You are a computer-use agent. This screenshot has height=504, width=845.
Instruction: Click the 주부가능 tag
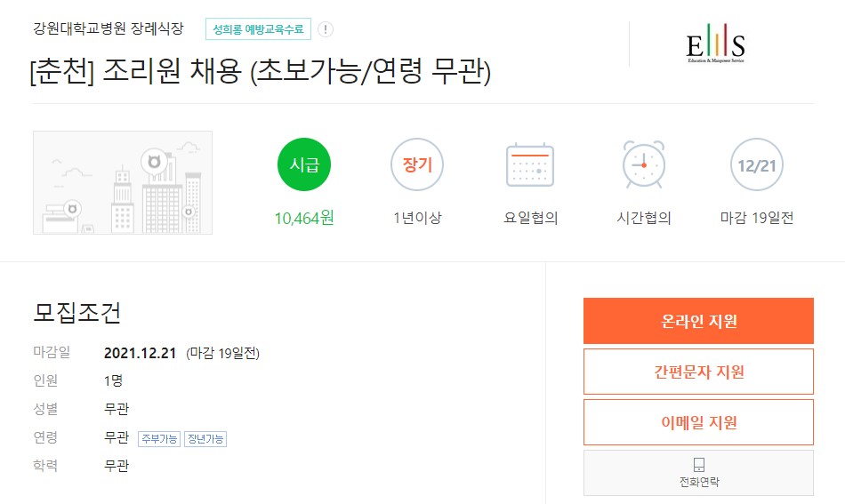click(x=159, y=439)
